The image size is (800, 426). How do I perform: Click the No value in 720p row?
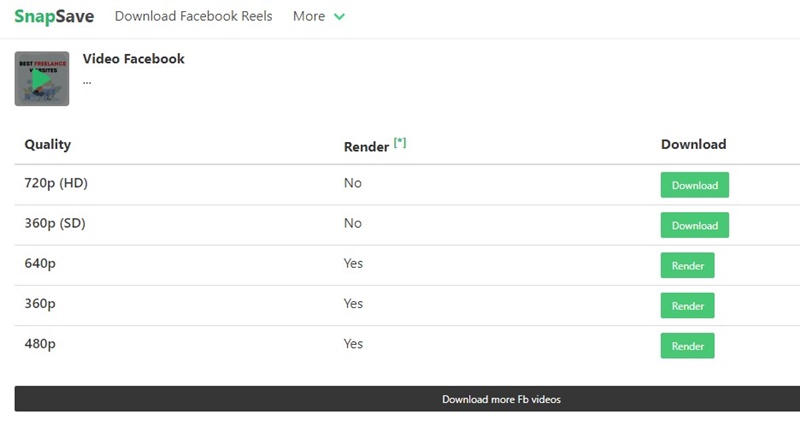pyautogui.click(x=353, y=183)
